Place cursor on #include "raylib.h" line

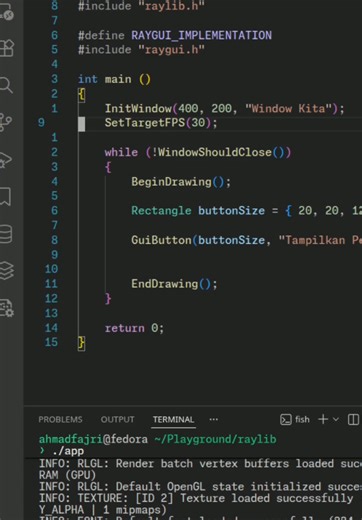[x=141, y=6]
